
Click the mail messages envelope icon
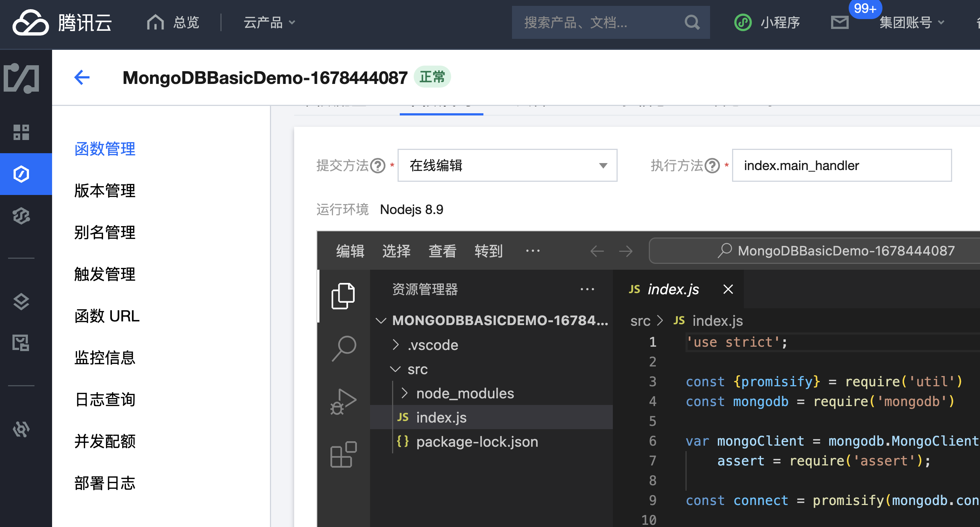click(839, 22)
